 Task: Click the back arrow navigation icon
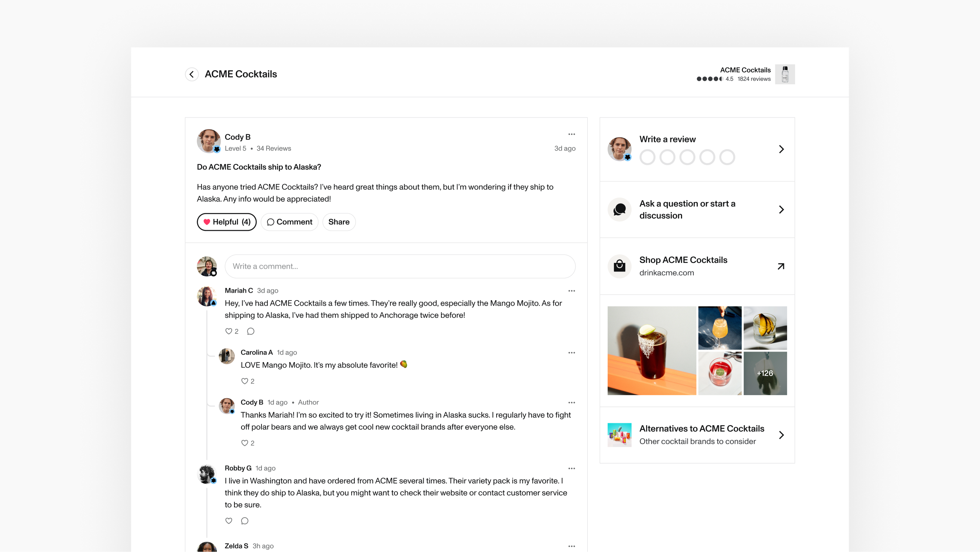pyautogui.click(x=191, y=74)
